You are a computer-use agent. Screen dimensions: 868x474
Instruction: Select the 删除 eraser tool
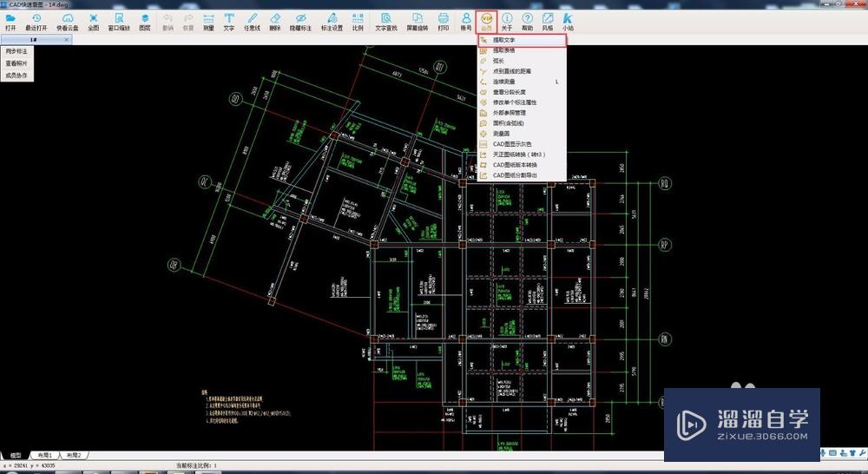pos(275,23)
